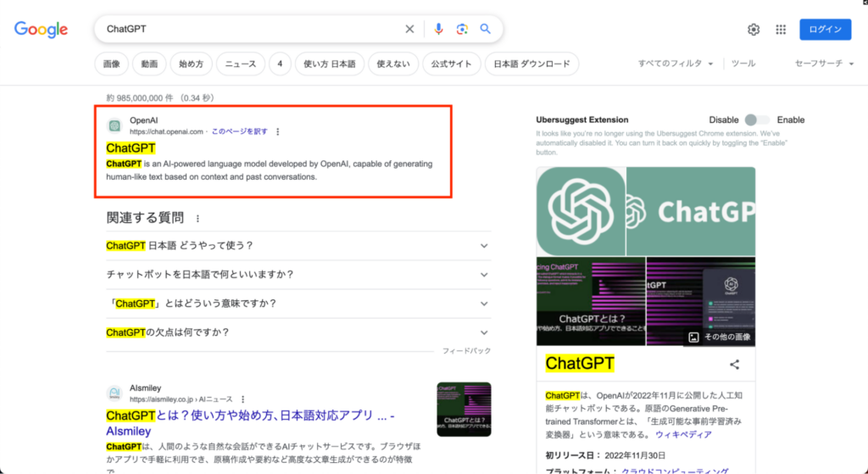Viewport: 868px width, 474px height.
Task: Select the 使えない filter chip
Action: [x=393, y=64]
